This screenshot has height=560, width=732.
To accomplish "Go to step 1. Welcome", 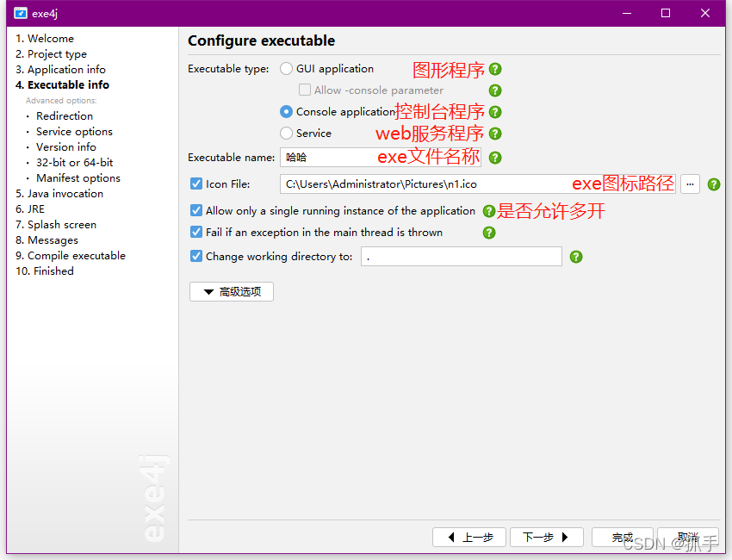I will [45, 38].
